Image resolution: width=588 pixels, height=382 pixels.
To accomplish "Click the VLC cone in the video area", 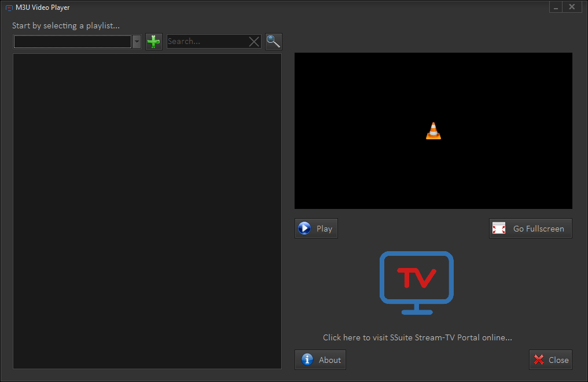I will [433, 131].
